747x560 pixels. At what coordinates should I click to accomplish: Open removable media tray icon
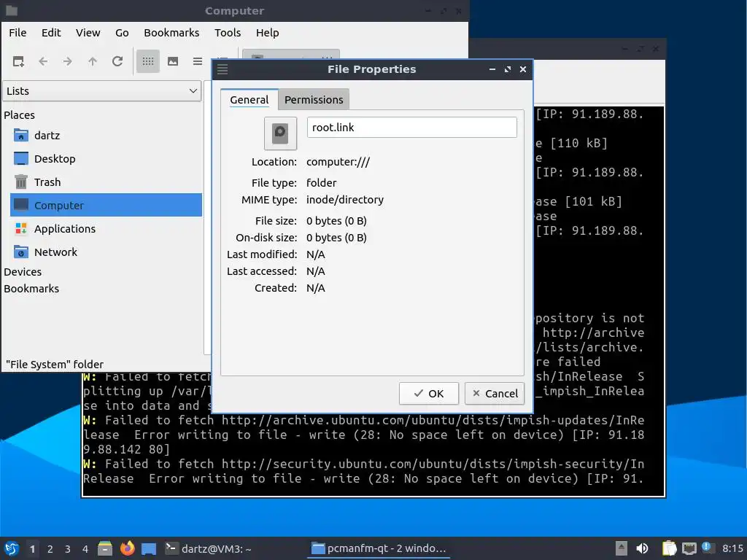point(622,548)
